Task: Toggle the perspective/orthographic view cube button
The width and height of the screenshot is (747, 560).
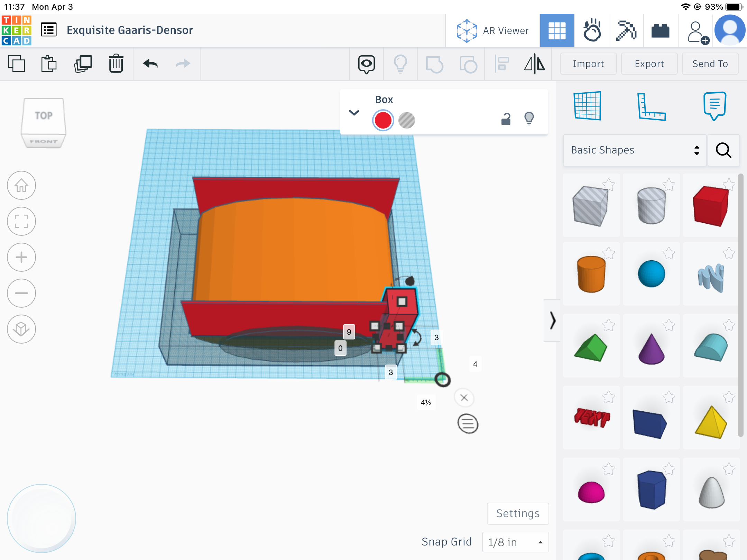Action: pyautogui.click(x=21, y=329)
